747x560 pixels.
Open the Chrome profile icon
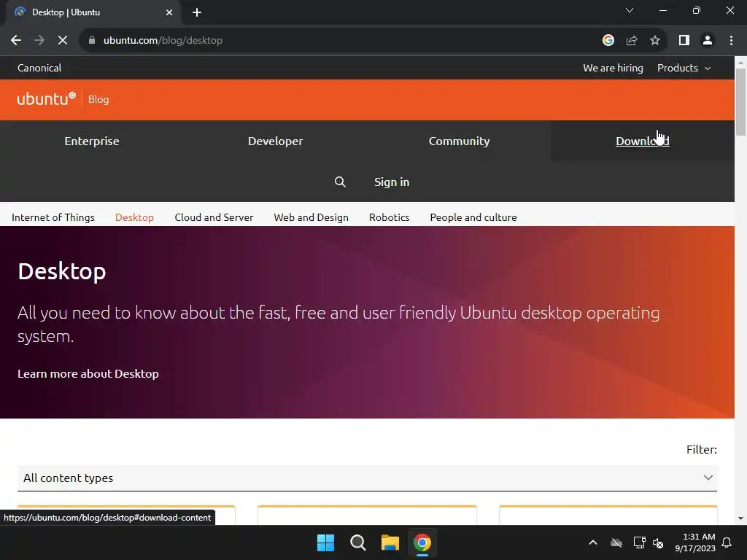click(708, 41)
